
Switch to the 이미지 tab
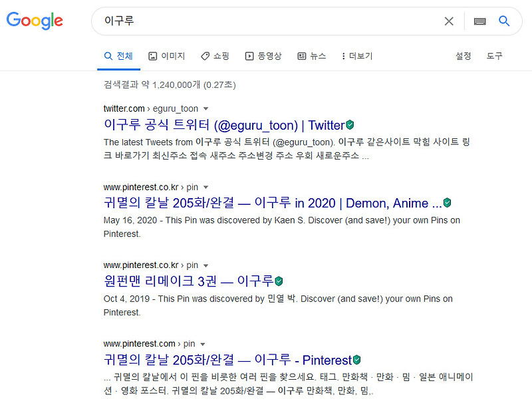[x=167, y=56]
